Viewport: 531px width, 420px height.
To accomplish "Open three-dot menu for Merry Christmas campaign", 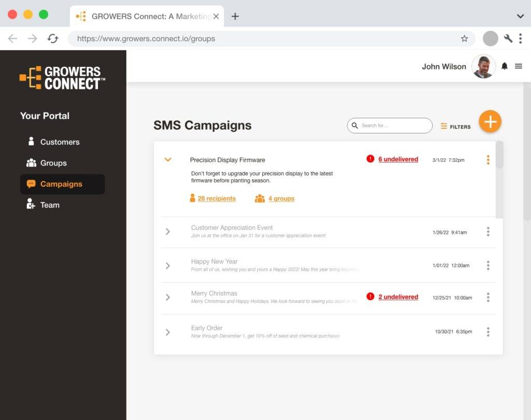I will pos(487,298).
